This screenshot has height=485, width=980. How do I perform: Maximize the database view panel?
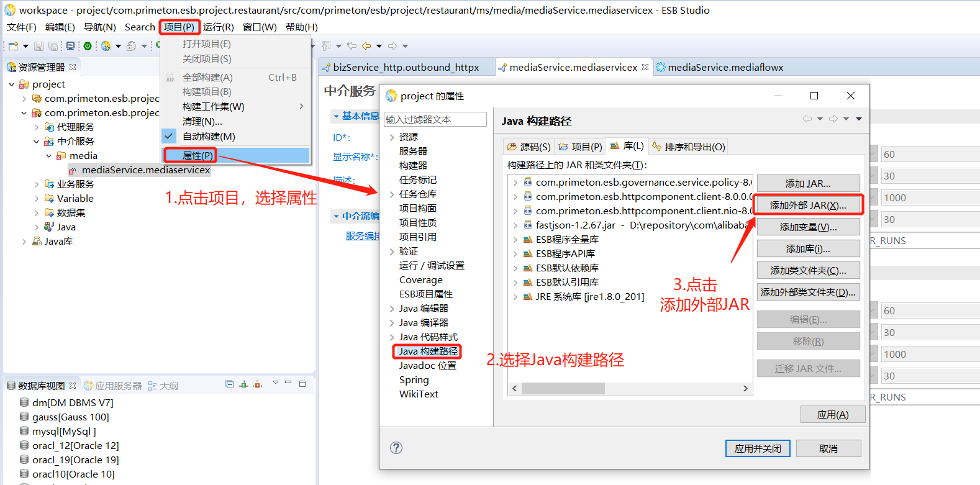pyautogui.click(x=302, y=384)
